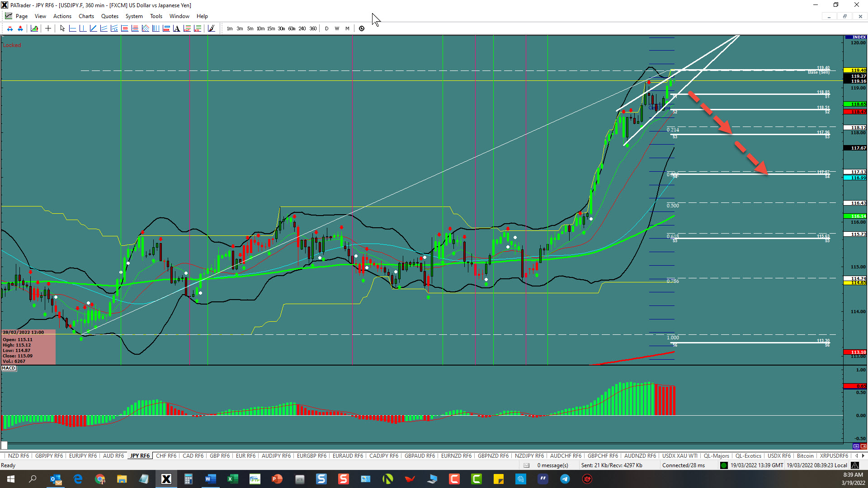
Task: Open the Windows Start menu
Action: click(x=11, y=479)
